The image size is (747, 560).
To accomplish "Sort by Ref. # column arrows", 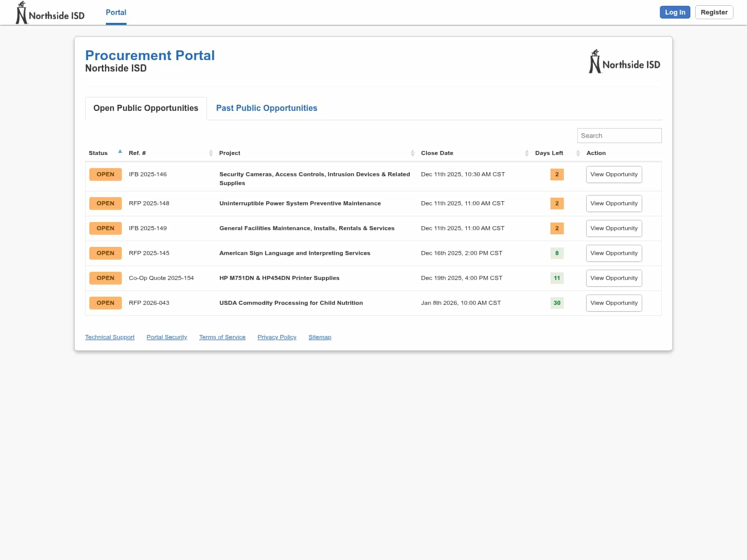I will (211, 153).
